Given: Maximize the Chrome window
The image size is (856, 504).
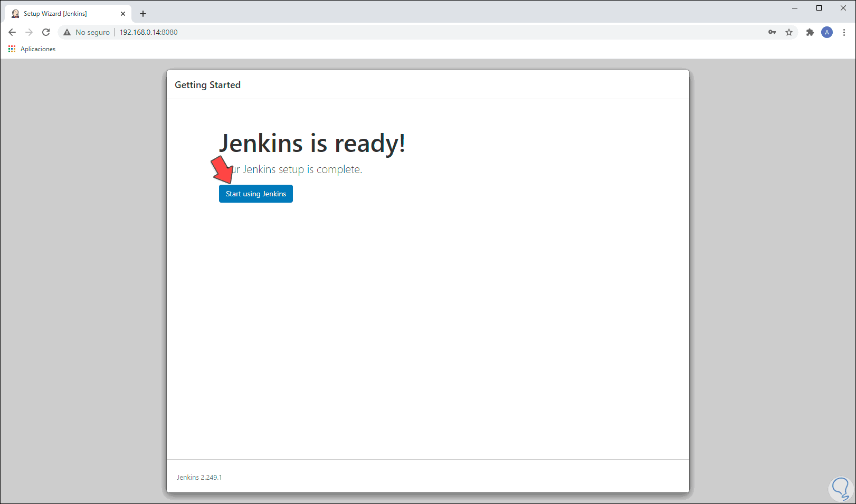Looking at the screenshot, I should pos(819,8).
